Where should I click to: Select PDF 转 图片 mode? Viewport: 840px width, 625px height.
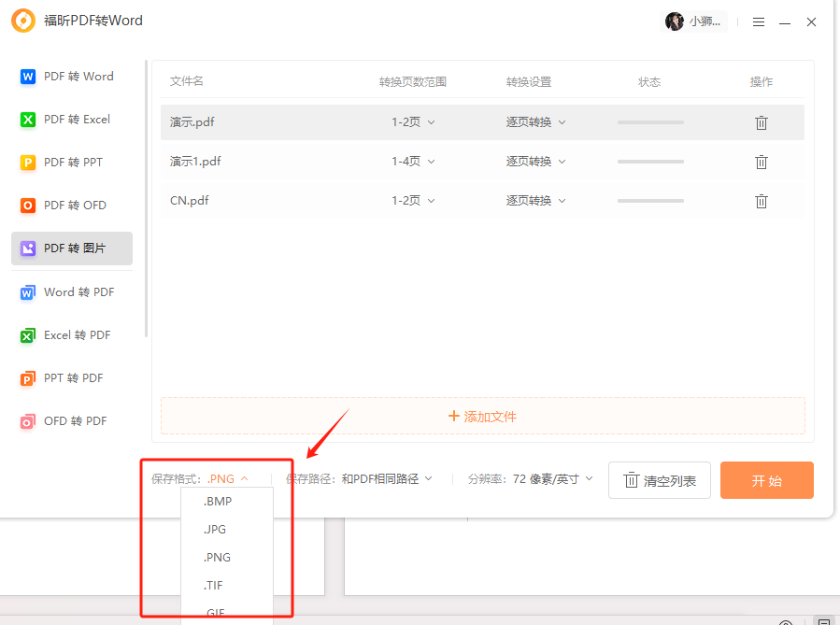pyautogui.click(x=72, y=249)
